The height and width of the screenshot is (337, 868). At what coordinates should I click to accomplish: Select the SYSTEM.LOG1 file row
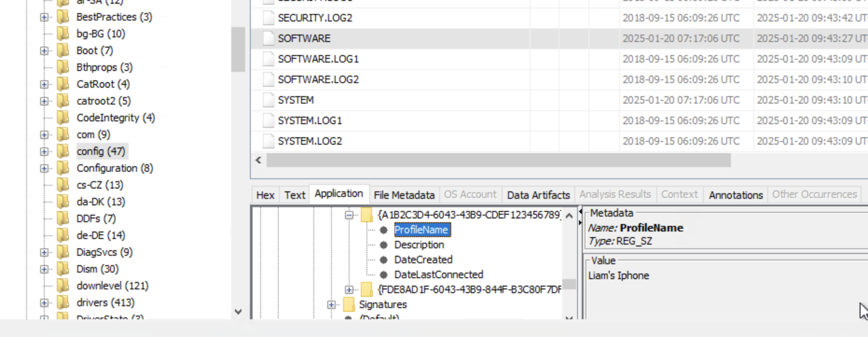point(310,120)
